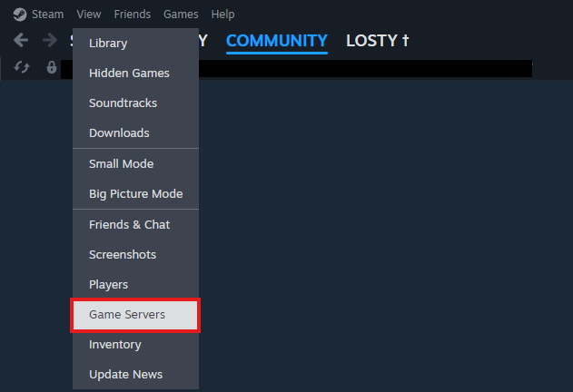The height and width of the screenshot is (392, 573).
Task: Open the Steam menu
Action: pyautogui.click(x=47, y=15)
